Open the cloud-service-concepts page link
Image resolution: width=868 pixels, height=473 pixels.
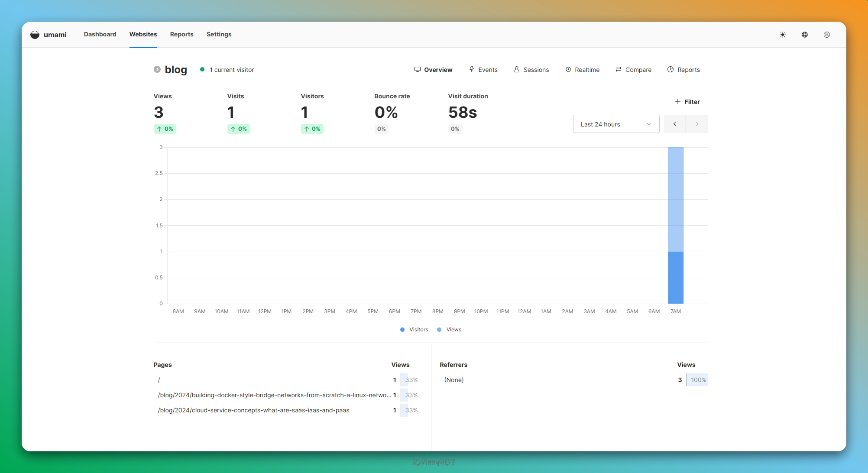(253, 410)
